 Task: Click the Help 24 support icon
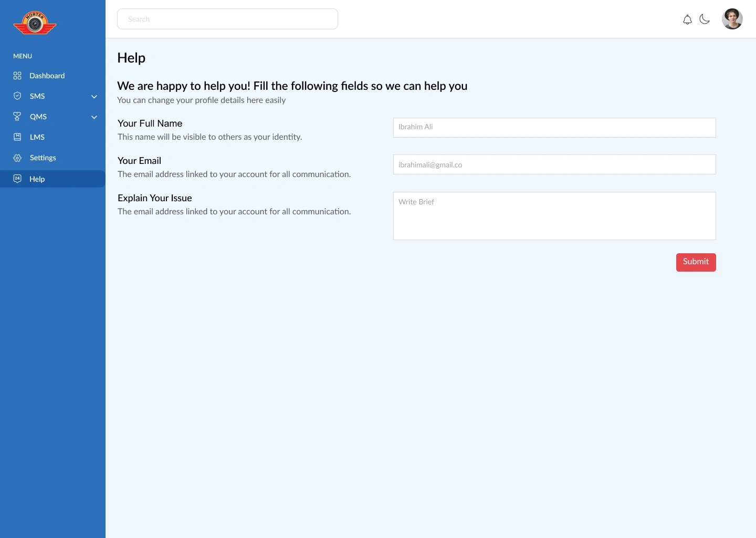[x=17, y=179]
